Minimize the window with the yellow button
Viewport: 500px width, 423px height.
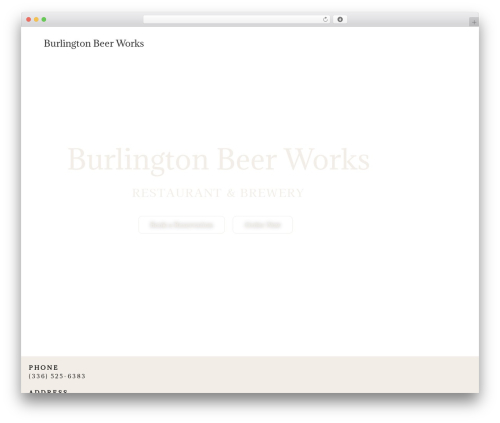tap(36, 20)
